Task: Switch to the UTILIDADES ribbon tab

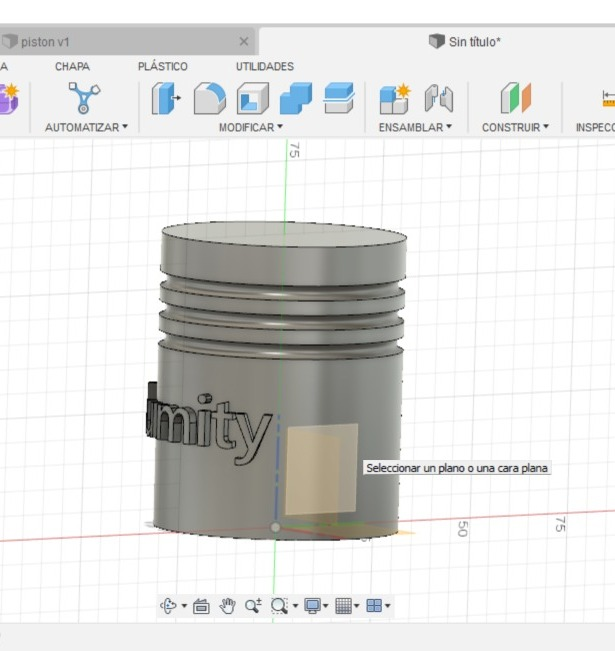Action: tap(265, 66)
